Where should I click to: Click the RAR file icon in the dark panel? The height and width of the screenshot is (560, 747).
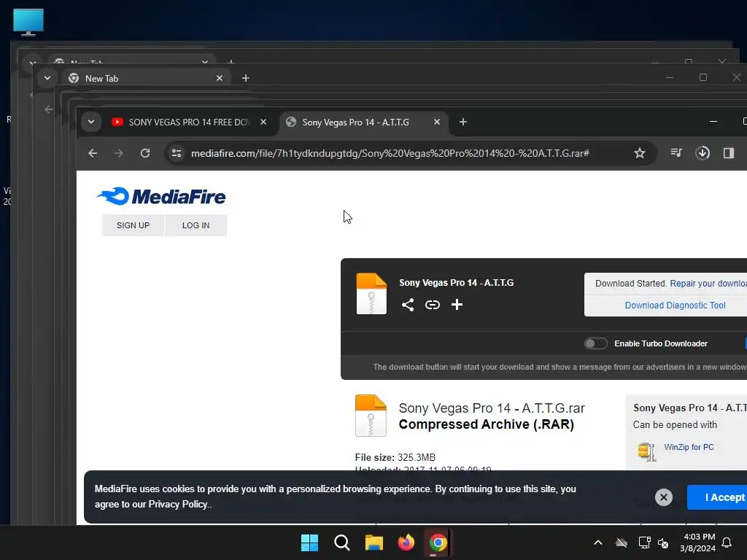tap(371, 294)
